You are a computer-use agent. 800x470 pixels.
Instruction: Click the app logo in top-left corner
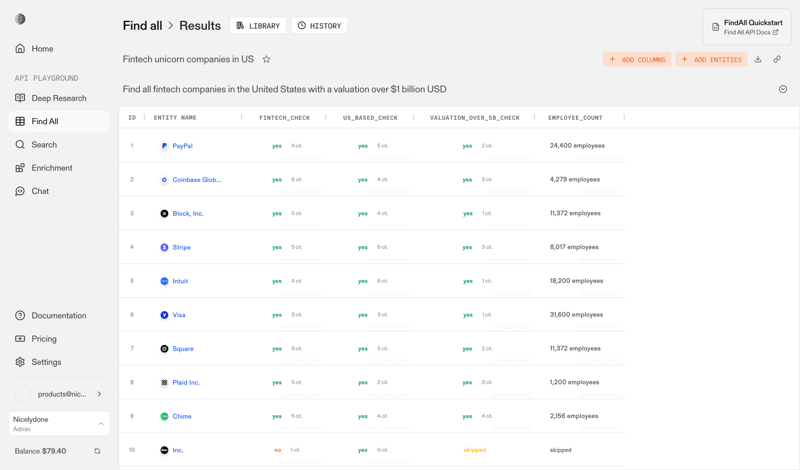[x=20, y=19]
